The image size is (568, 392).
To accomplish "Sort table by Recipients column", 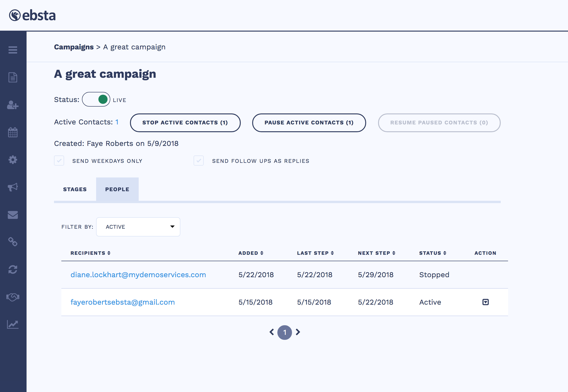I will 90,253.
